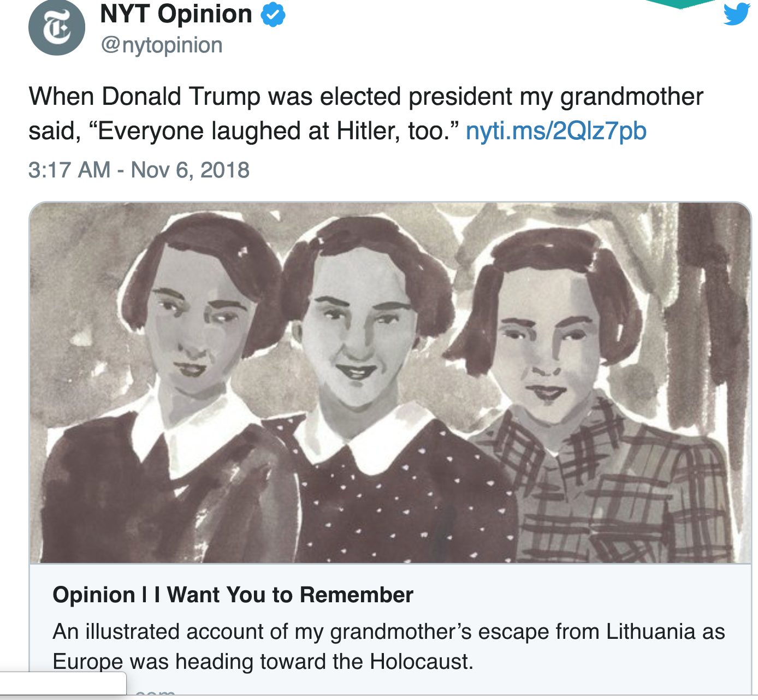The height and width of the screenshot is (700, 758).
Task: Open the NYT Opinion display name
Action: pos(176,14)
